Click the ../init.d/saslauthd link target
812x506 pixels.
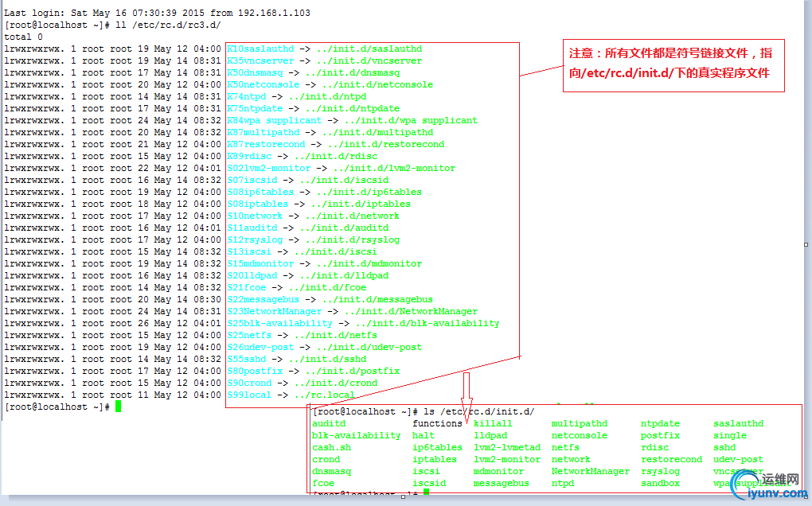coord(369,49)
